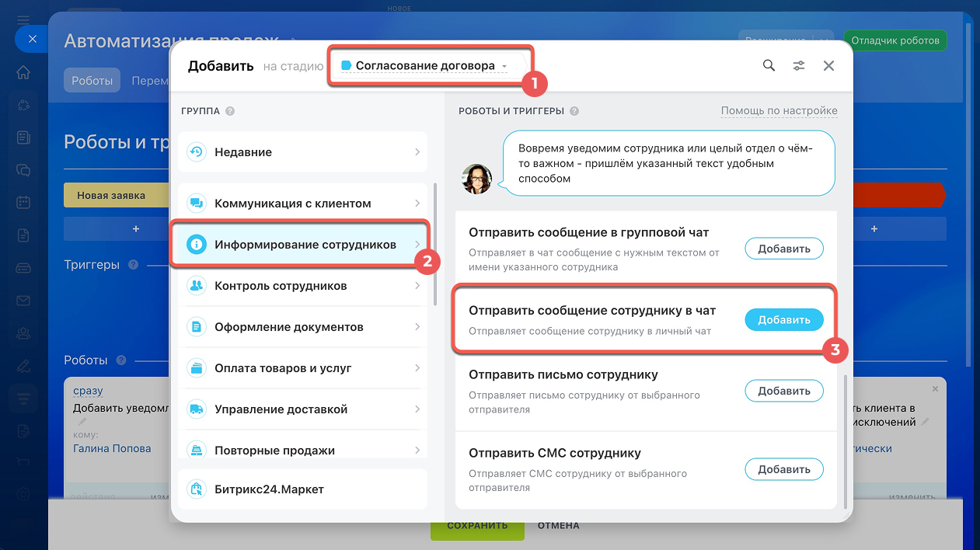Open Битрикс24.Маркет item
The height and width of the screenshot is (550, 980).
[302, 489]
